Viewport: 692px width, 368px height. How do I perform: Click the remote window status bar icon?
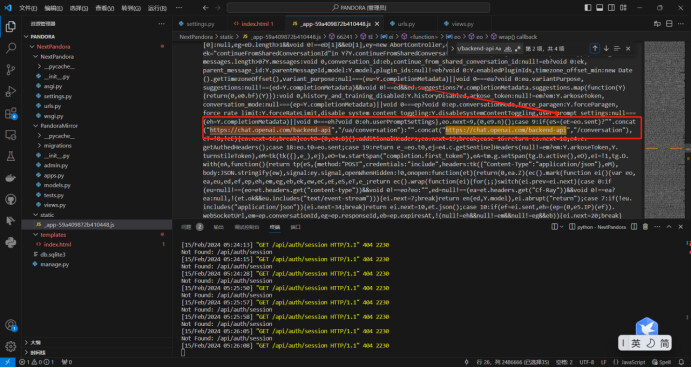pyautogui.click(x=8, y=362)
